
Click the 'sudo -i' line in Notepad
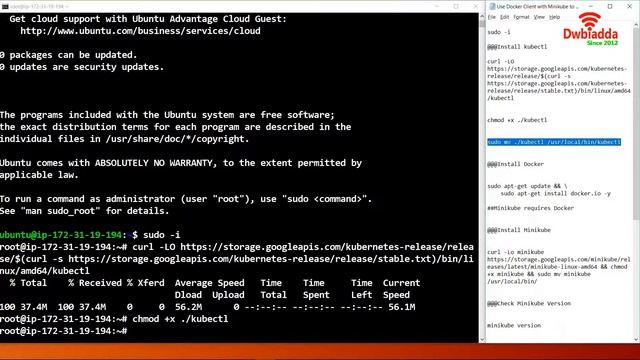pos(499,32)
